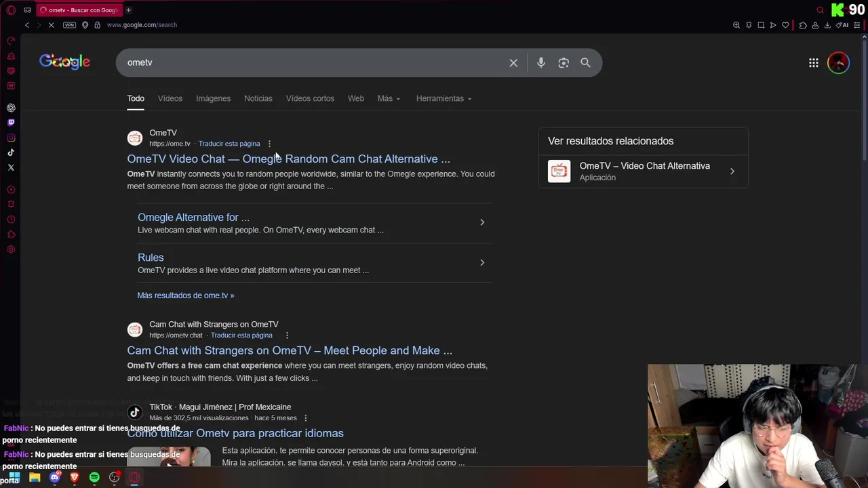Click OmeTV app thumbnail in related results
The image size is (868, 488).
click(x=559, y=171)
